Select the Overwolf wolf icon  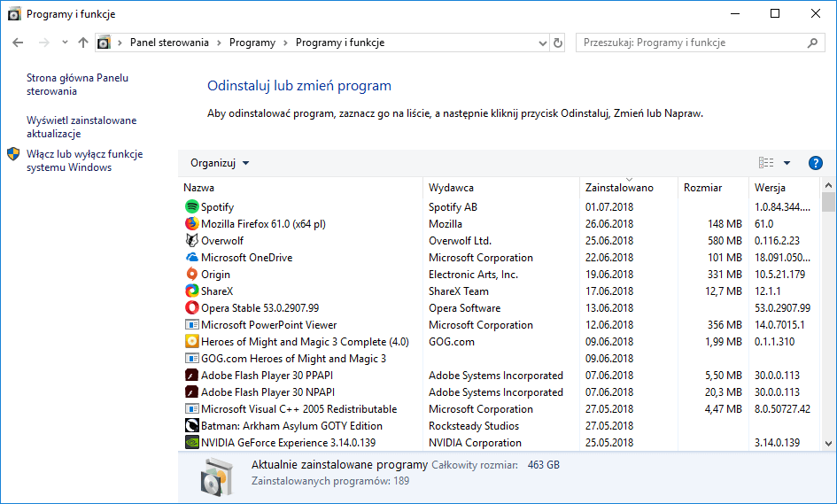191,240
